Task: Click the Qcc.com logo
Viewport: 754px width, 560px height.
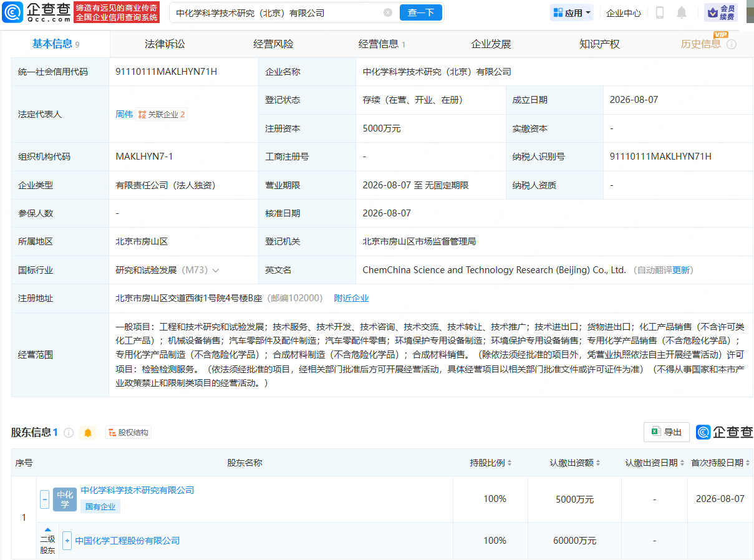Action: (x=36, y=12)
